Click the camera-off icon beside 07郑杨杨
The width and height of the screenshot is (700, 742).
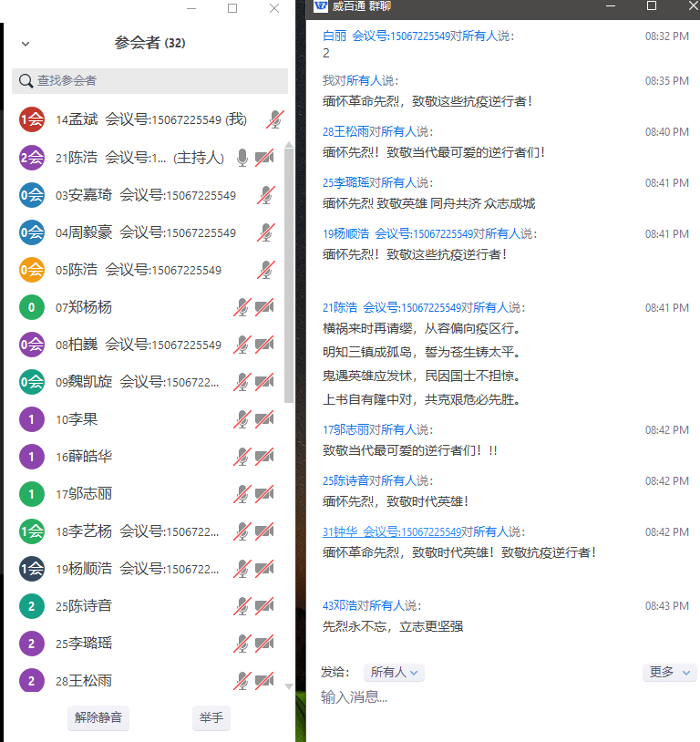[x=264, y=307]
